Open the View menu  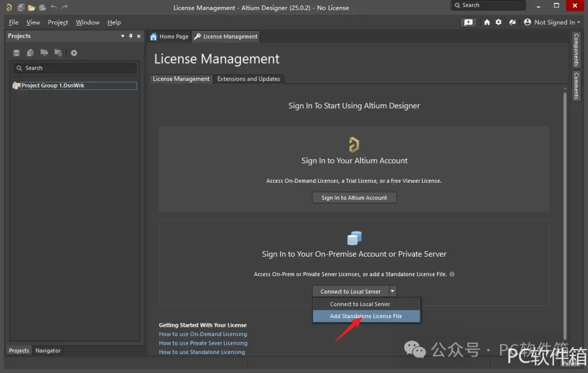[x=33, y=22]
